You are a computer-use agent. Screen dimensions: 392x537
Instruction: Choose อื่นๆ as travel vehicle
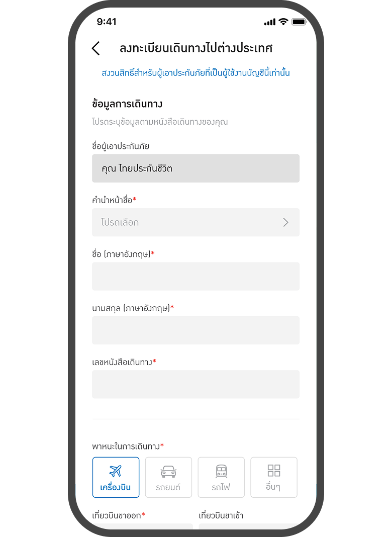[273, 487]
